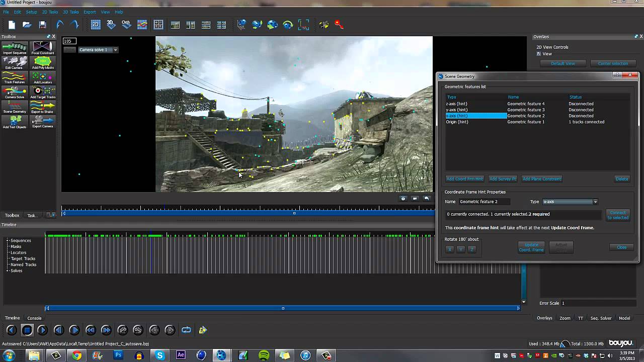
Task: Switch to the 3D view
Action: click(x=111, y=24)
